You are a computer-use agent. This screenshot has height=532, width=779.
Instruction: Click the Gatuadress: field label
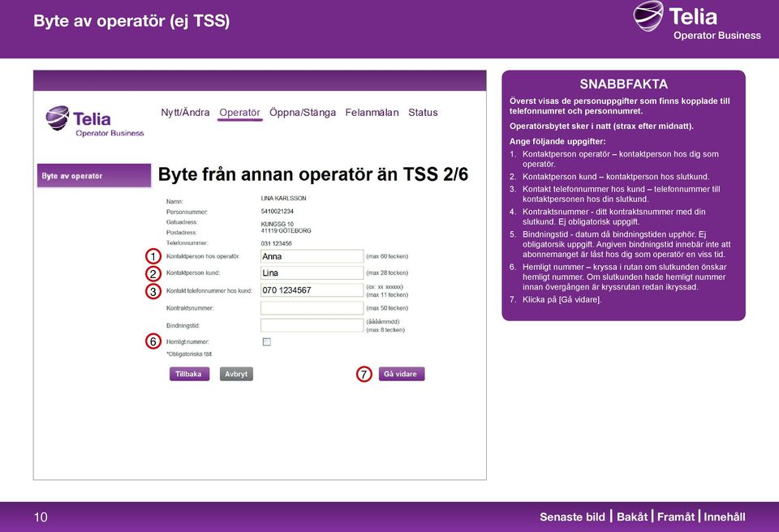click(x=182, y=222)
